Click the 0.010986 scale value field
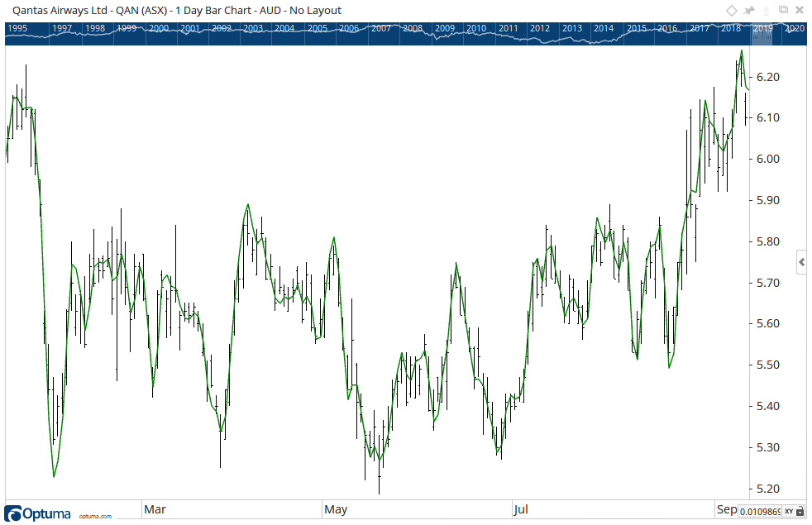Screen dimensions: 812x525 coord(760,512)
